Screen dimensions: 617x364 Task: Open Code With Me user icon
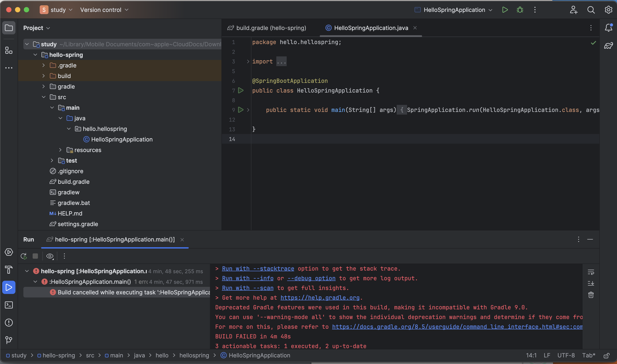pos(574,10)
